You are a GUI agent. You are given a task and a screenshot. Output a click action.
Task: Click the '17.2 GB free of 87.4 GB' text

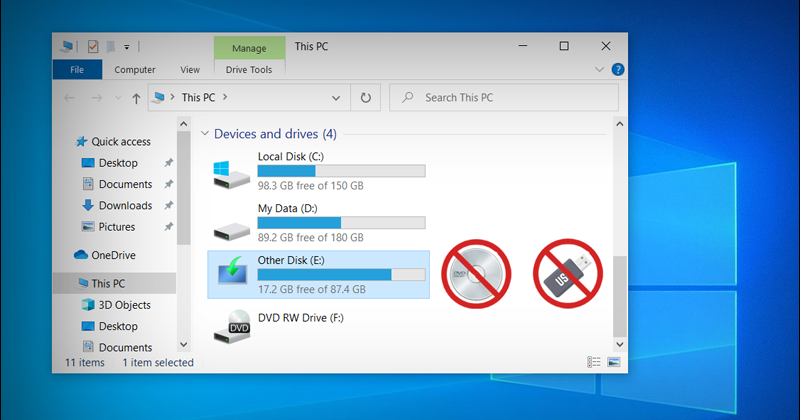(x=312, y=289)
